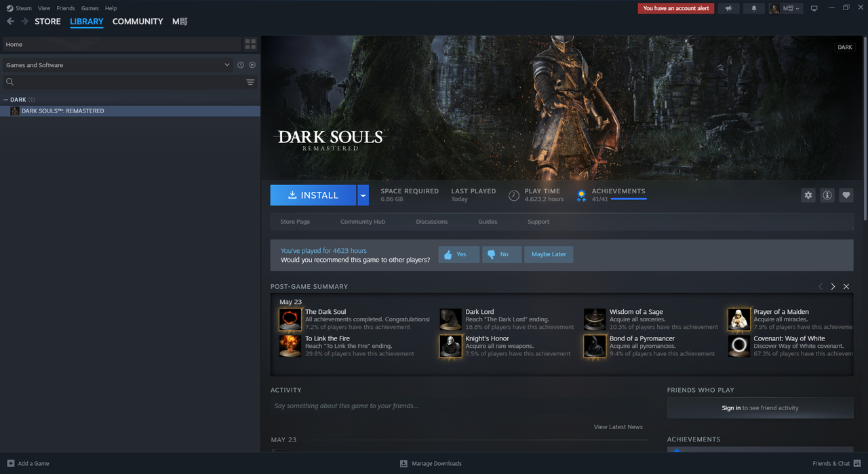
Task: Click The Dark Soul achievement icon
Action: click(x=290, y=319)
